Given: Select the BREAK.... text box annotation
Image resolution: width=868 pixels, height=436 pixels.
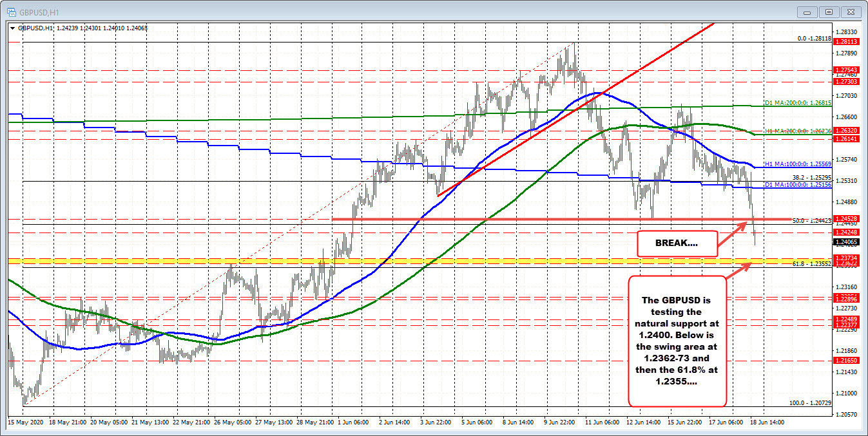Looking at the screenshot, I should click(677, 244).
